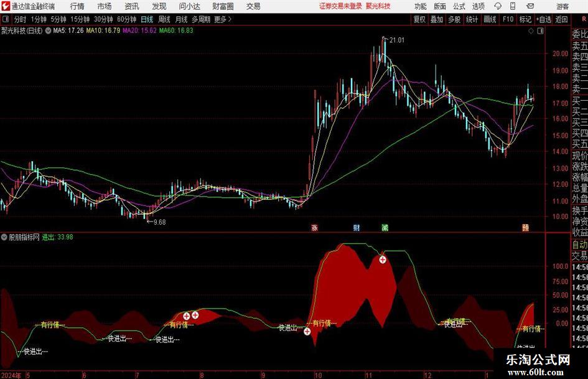Open the 版面 menu

click(x=440, y=6)
